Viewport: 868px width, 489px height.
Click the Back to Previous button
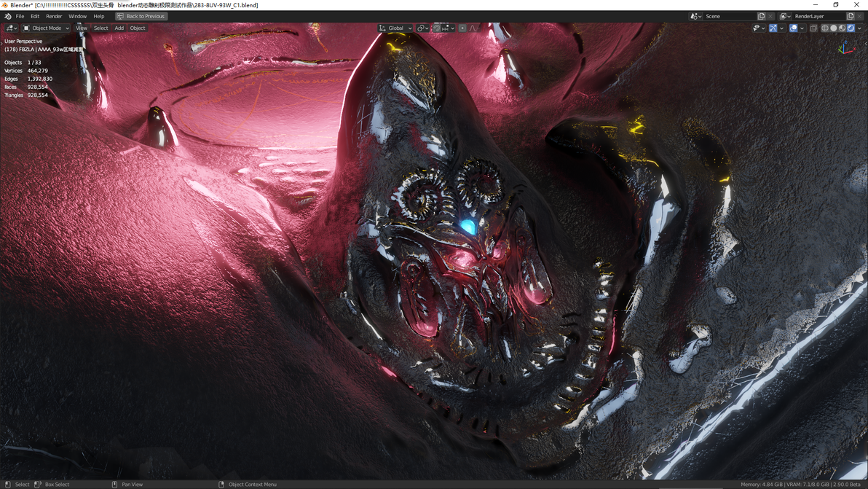tap(141, 16)
